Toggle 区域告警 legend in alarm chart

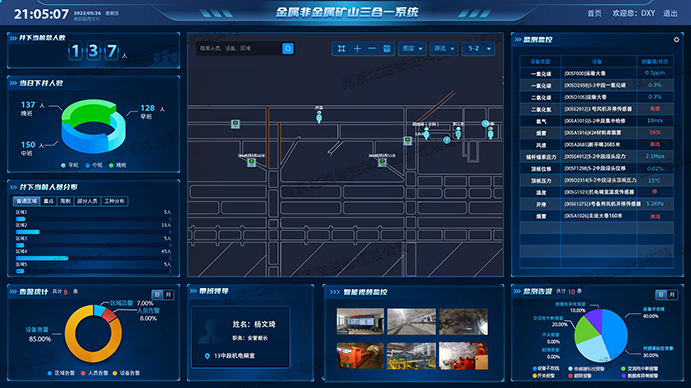(61, 373)
